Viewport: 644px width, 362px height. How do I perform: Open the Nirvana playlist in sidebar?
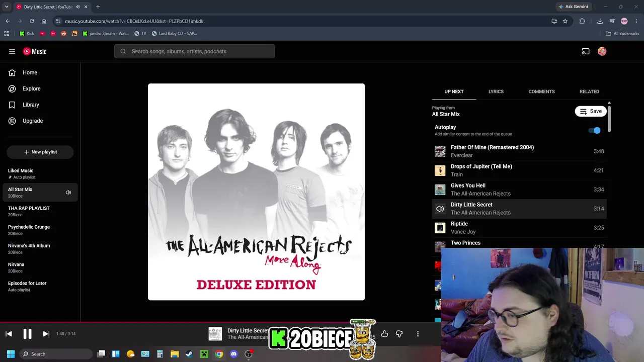tap(40, 267)
